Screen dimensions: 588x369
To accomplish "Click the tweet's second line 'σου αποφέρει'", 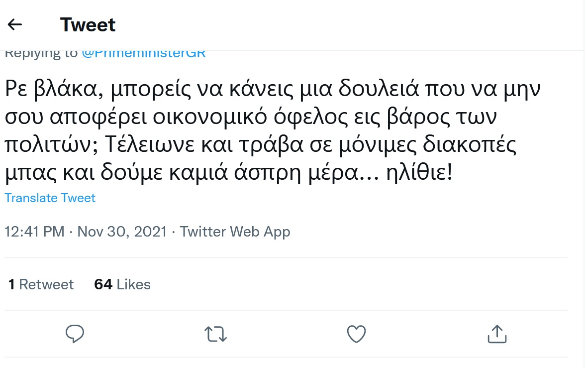I will pyautogui.click(x=254, y=118).
